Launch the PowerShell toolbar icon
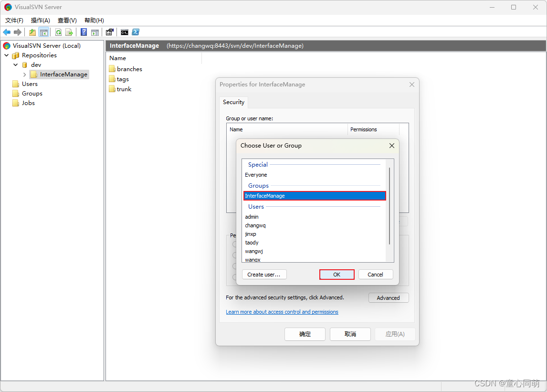Viewport: 547px width, 392px height. click(x=136, y=32)
